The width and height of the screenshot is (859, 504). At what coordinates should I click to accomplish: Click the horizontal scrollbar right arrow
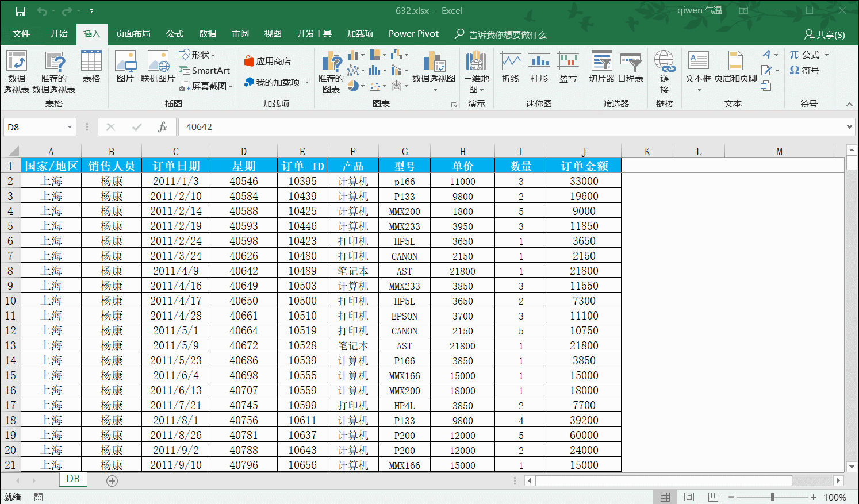pos(838,480)
